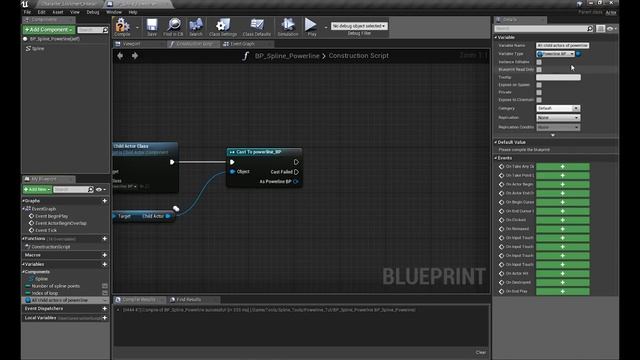Open Details property matrix grid icon

click(600, 29)
